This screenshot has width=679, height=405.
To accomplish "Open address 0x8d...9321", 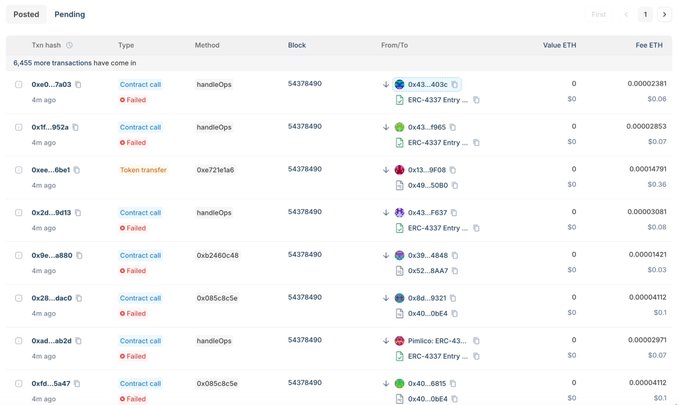I will coord(427,298).
